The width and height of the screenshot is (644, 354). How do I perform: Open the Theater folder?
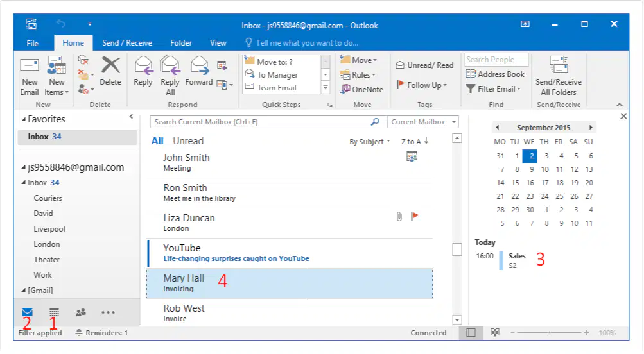pos(46,260)
